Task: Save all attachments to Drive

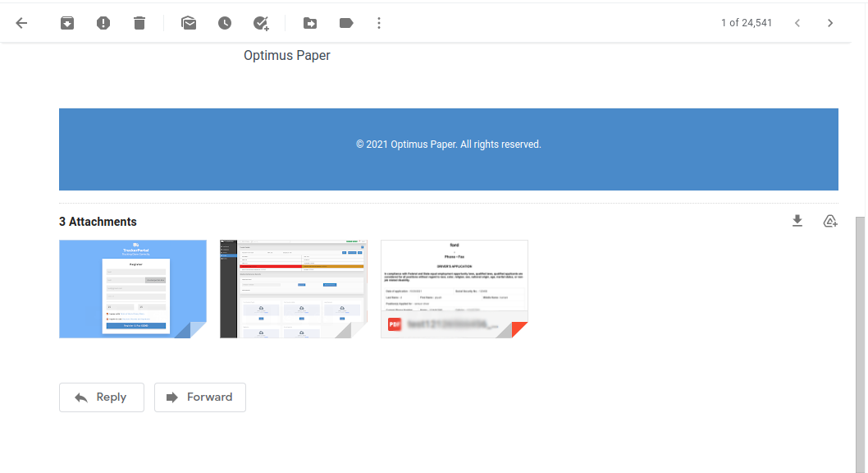Action: coord(829,221)
